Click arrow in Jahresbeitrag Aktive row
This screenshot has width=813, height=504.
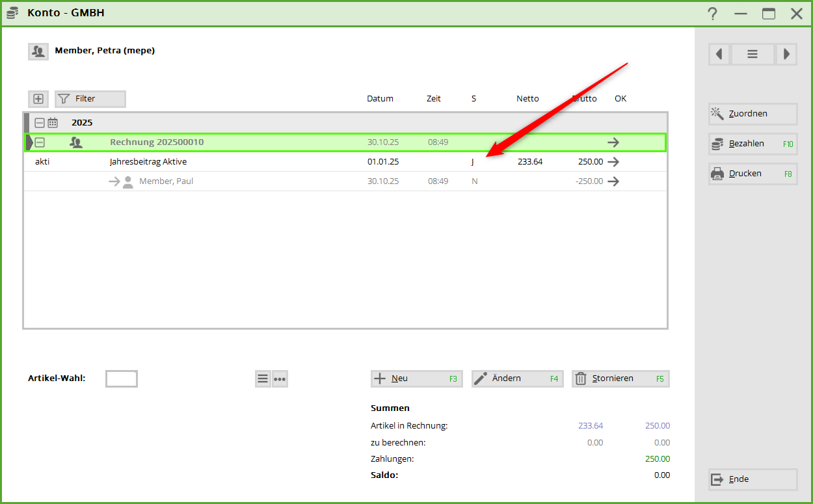(613, 162)
